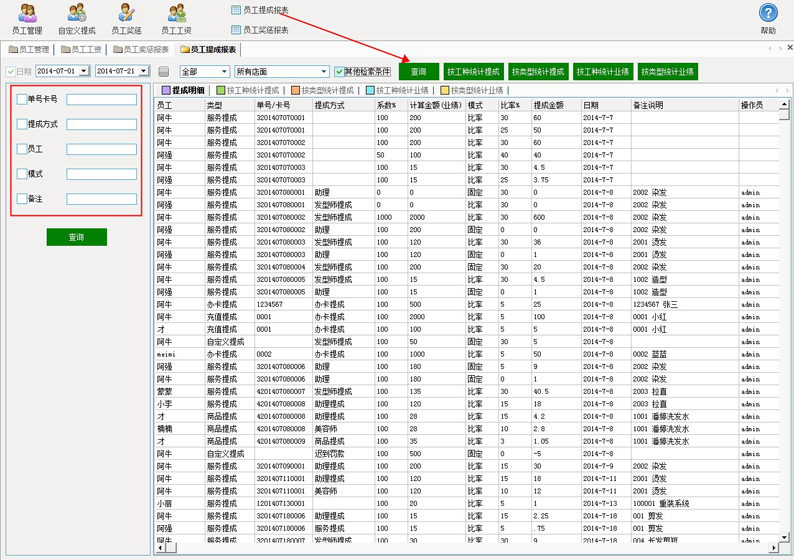The width and height of the screenshot is (794, 560).
Task: Switch to 员工奖惩报表 tab
Action: (x=141, y=50)
